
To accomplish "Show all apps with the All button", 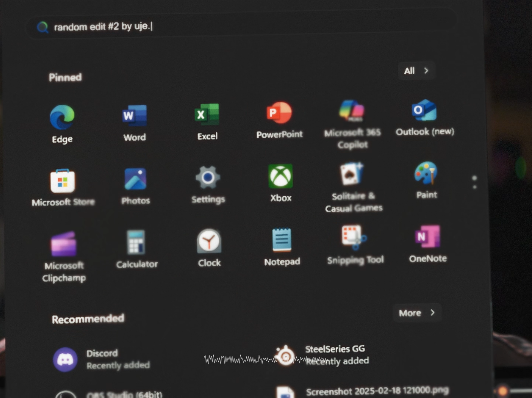I will 416,71.
